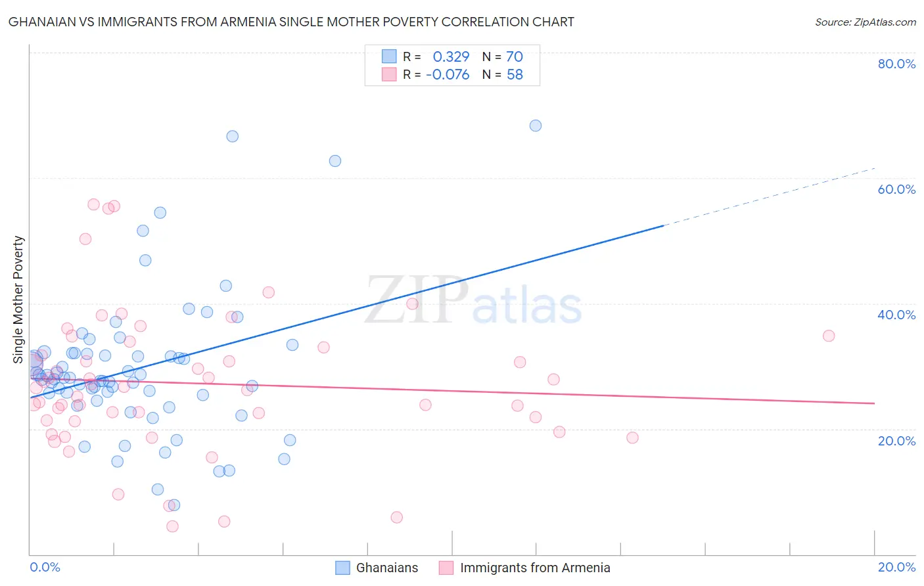Select the Immigrants from Armenia legend label
This screenshot has height=586, width=924.
point(535,568)
